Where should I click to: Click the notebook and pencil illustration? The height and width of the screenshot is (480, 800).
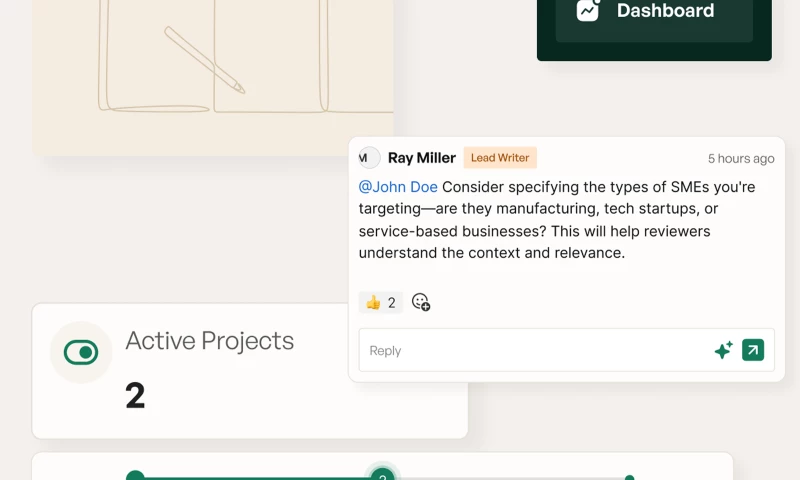tap(213, 78)
